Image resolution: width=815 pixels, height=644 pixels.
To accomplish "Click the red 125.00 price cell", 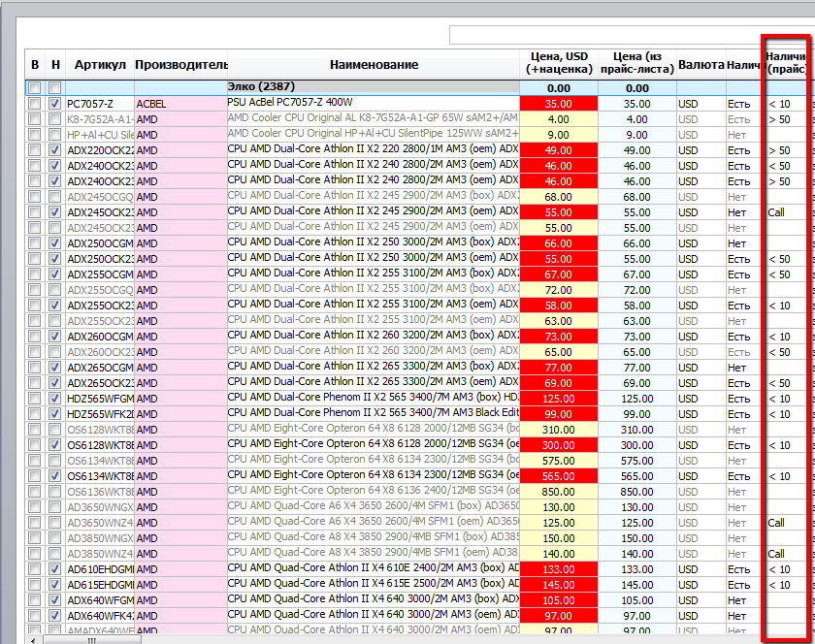I will click(559, 399).
